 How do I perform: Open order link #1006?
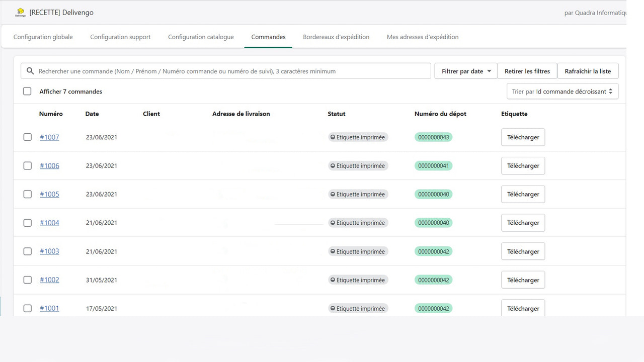(49, 166)
